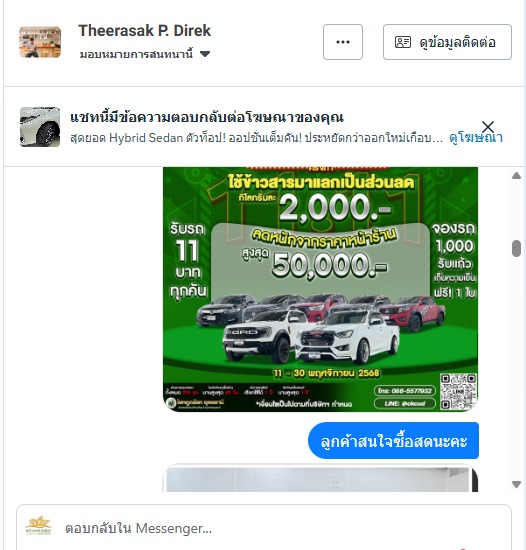Click the แชทนี้มีข้อความตอบกลับต่อโฆษณาของคุณ headline
This screenshot has height=550, width=526.
[x=207, y=117]
